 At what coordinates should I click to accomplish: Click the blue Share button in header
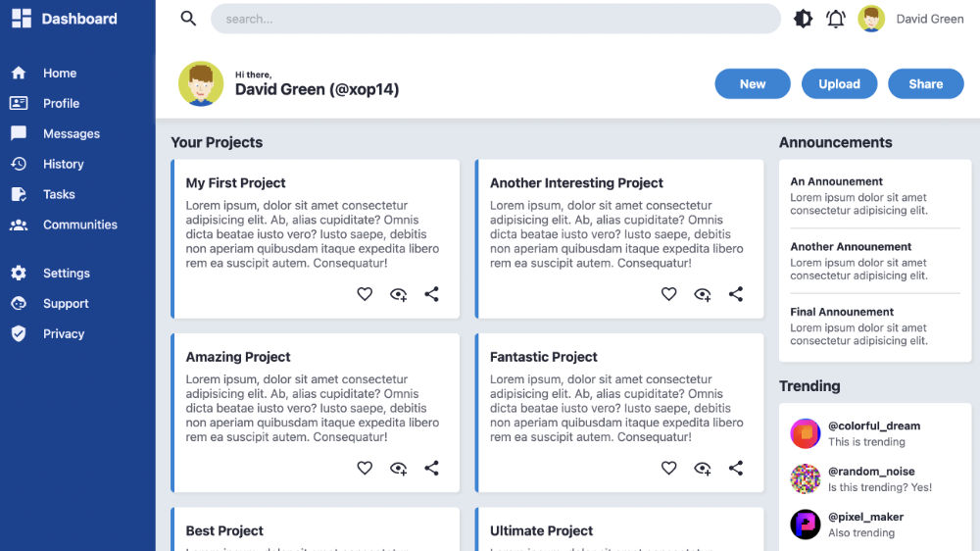[x=925, y=84]
